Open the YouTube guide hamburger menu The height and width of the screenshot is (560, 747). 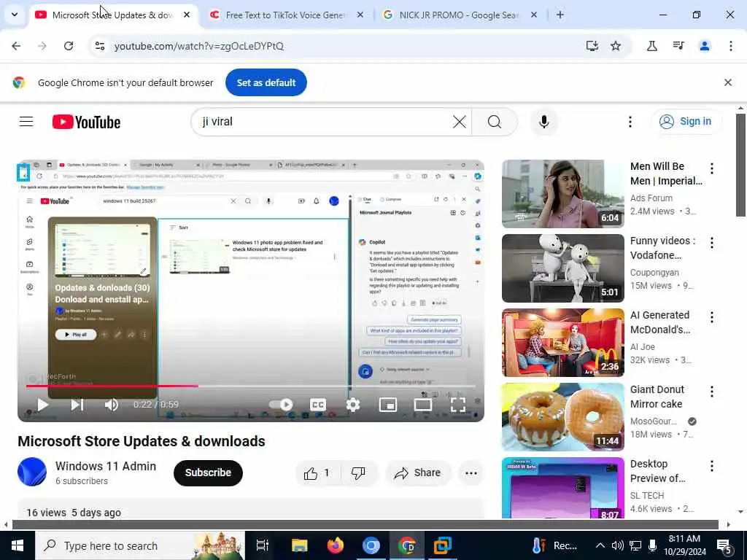pyautogui.click(x=26, y=122)
